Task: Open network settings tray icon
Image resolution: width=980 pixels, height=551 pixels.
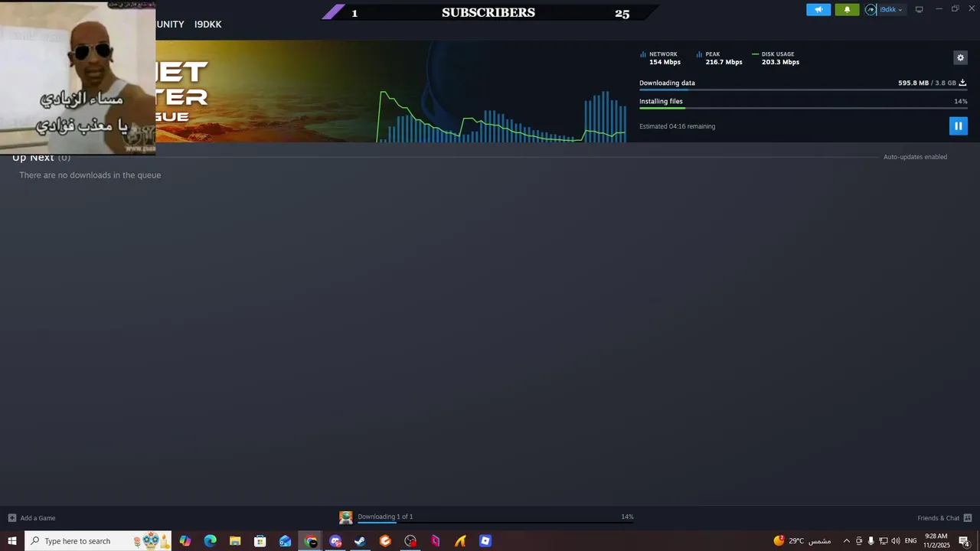Action: 883,541
